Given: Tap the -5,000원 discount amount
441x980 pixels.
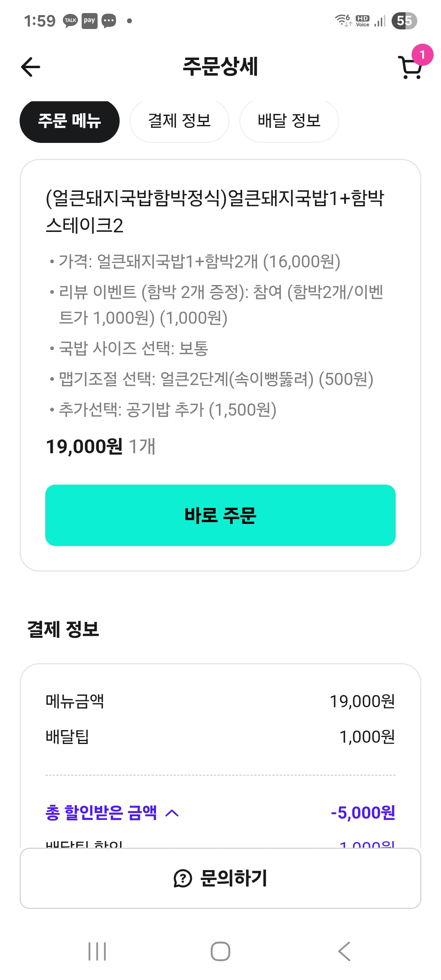Looking at the screenshot, I should pyautogui.click(x=363, y=813).
